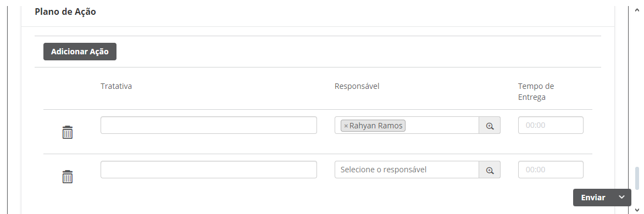Remove Rahyan Ramos using the × icon
This screenshot has width=644, height=214.
(x=346, y=126)
